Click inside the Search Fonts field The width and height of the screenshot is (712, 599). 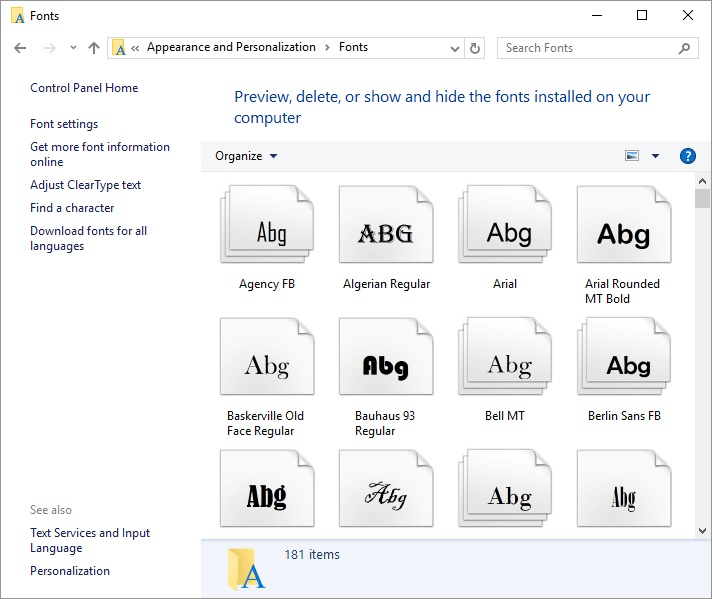tap(598, 48)
